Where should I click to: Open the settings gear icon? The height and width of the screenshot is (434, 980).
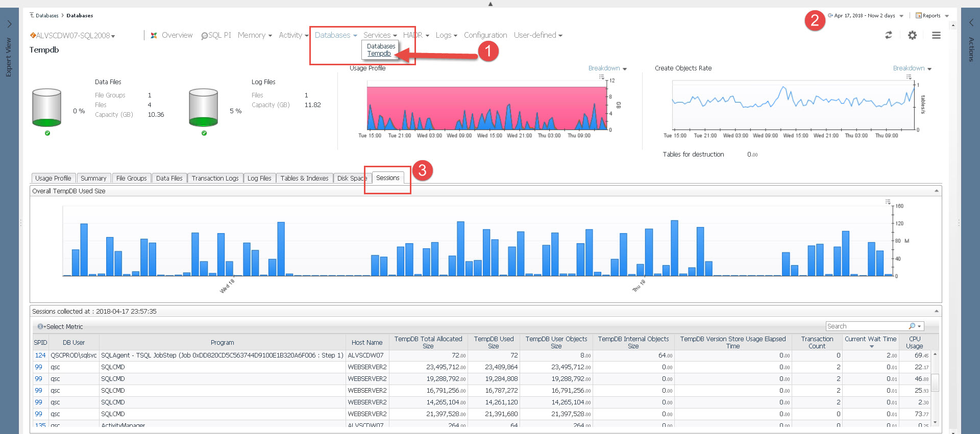(912, 35)
